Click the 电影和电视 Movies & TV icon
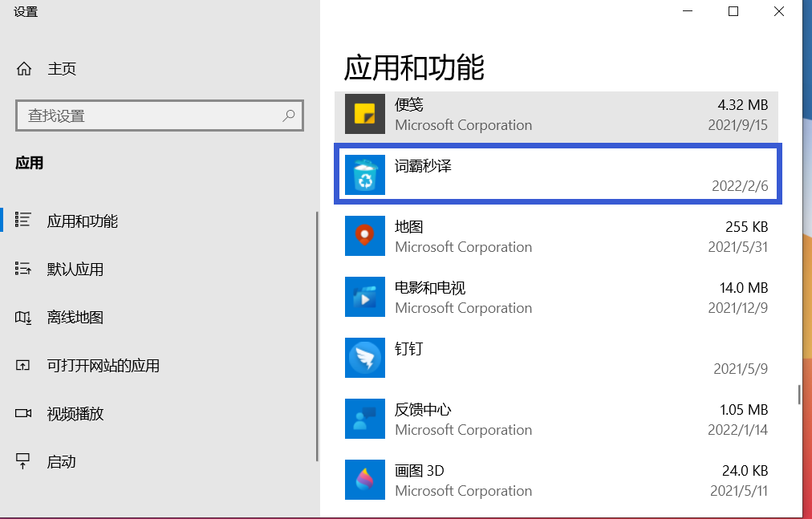 click(x=365, y=297)
